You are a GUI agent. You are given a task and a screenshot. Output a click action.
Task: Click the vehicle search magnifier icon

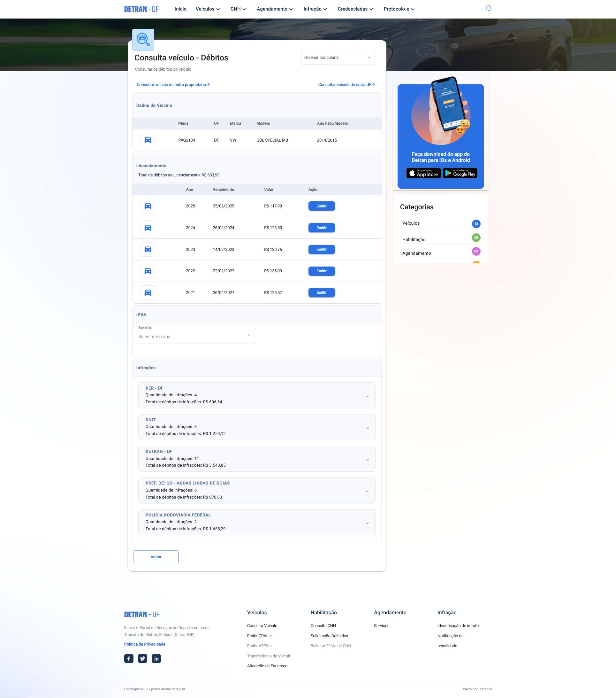click(x=143, y=40)
